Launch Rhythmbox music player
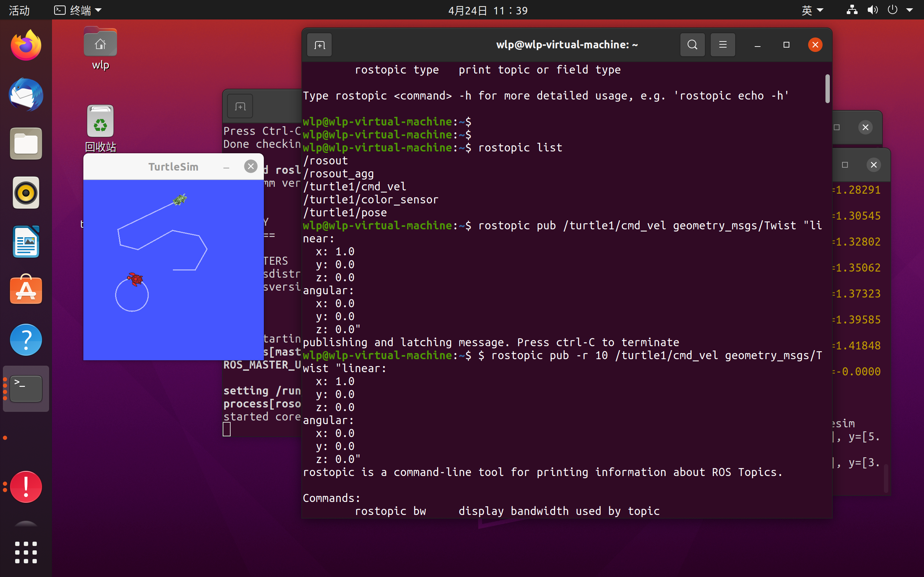The width and height of the screenshot is (924, 577). point(26,193)
